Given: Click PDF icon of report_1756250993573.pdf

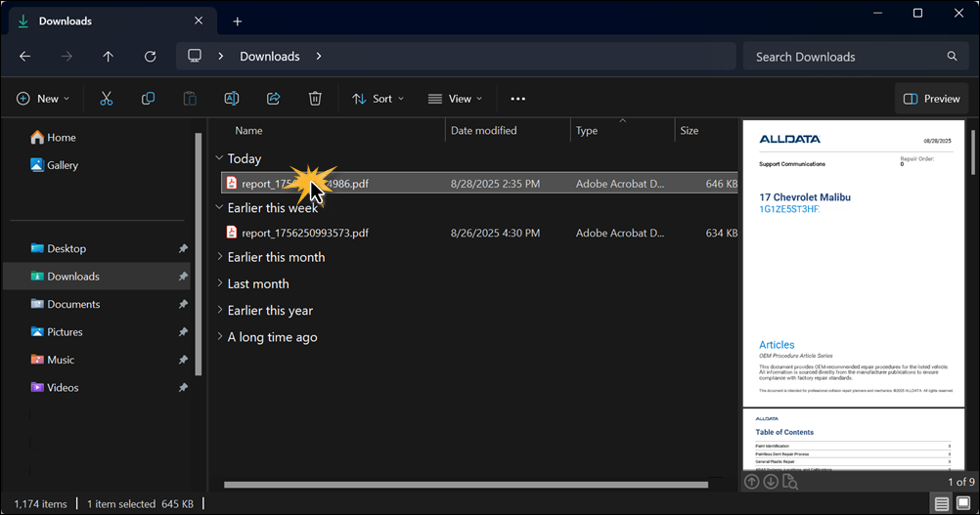Looking at the screenshot, I should [x=231, y=233].
